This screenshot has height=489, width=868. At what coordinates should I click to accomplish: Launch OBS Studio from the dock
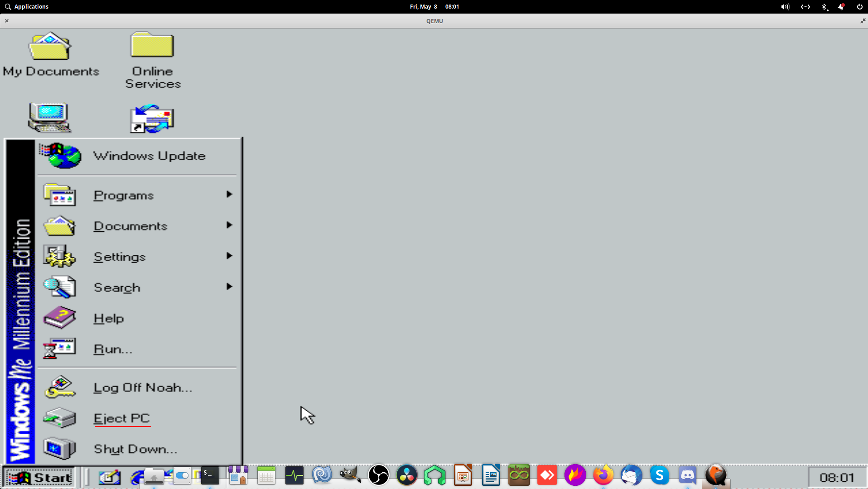point(378,475)
